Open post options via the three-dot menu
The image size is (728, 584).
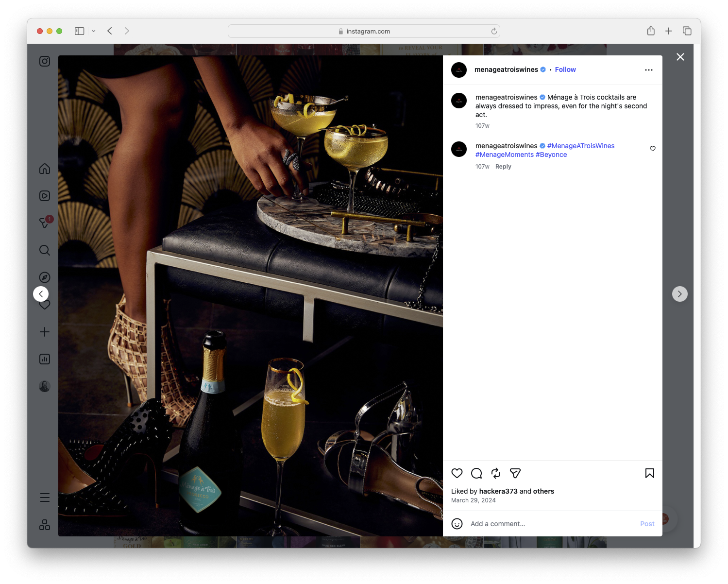pos(648,69)
